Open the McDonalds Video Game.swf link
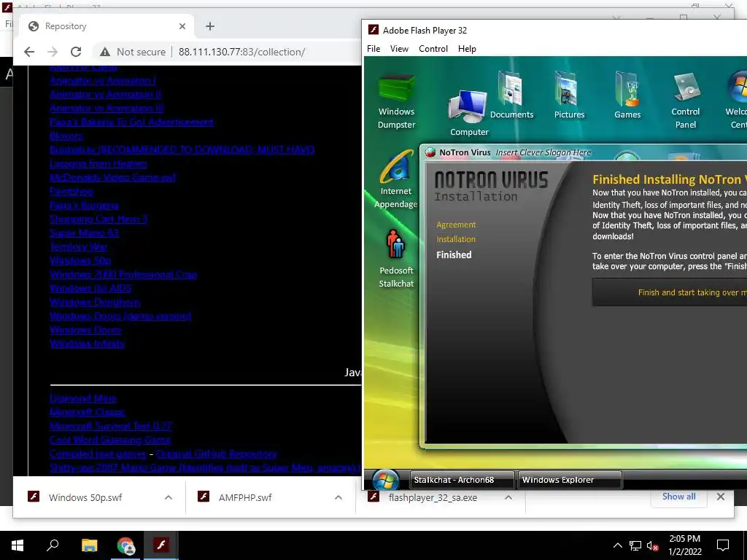The image size is (747, 560). (x=113, y=177)
